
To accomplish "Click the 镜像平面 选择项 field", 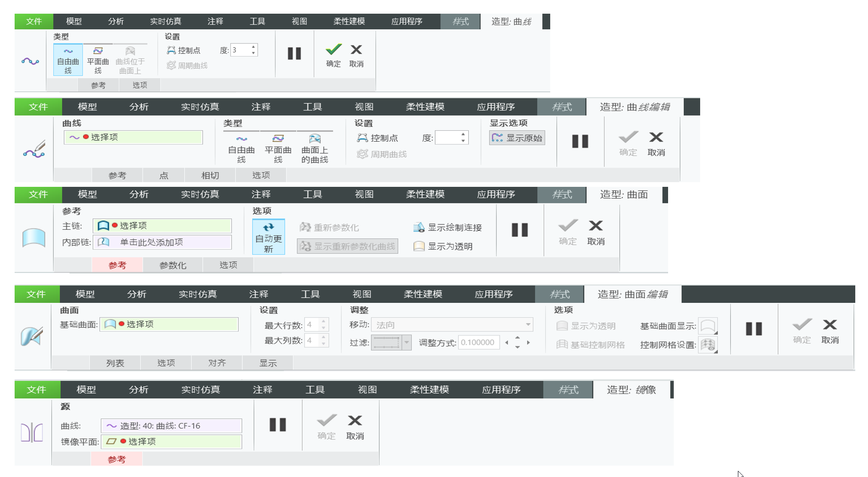I will tap(172, 442).
